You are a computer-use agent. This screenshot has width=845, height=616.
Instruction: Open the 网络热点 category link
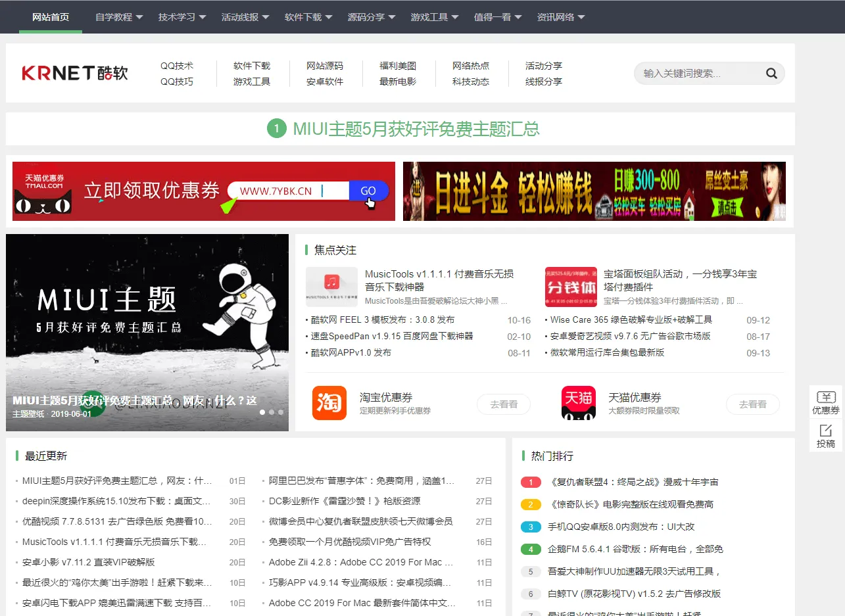[471, 66]
